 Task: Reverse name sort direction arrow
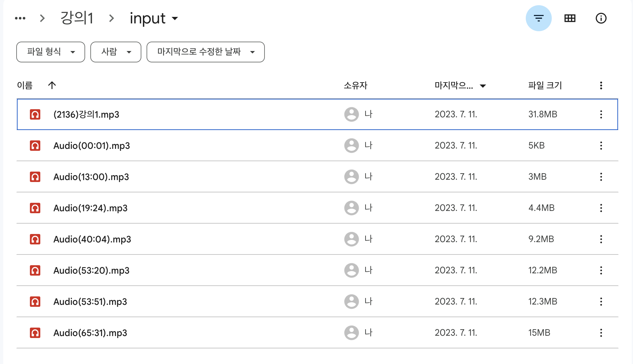(52, 85)
